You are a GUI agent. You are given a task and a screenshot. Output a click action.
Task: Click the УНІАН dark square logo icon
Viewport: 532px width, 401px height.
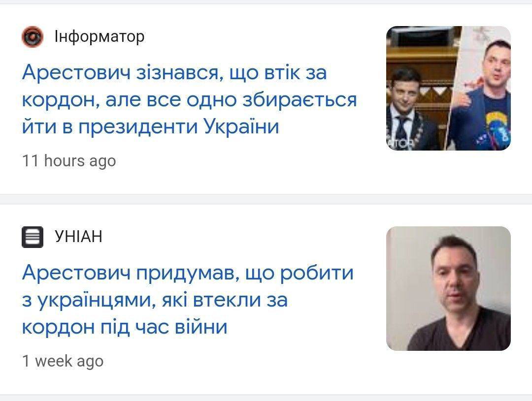pos(33,237)
